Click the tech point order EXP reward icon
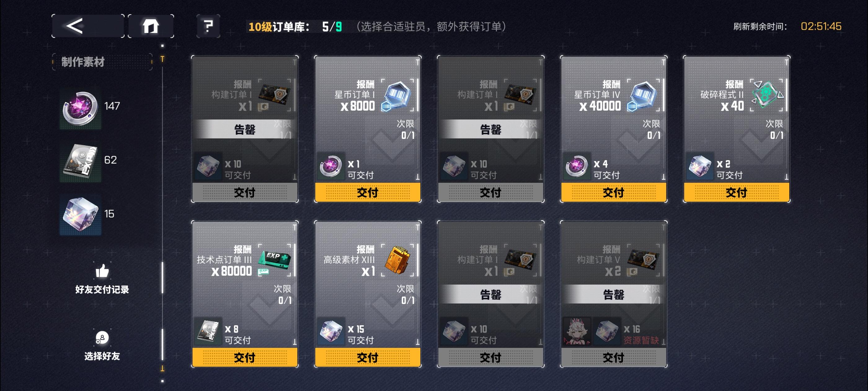The height and width of the screenshot is (391, 868). pyautogui.click(x=275, y=260)
